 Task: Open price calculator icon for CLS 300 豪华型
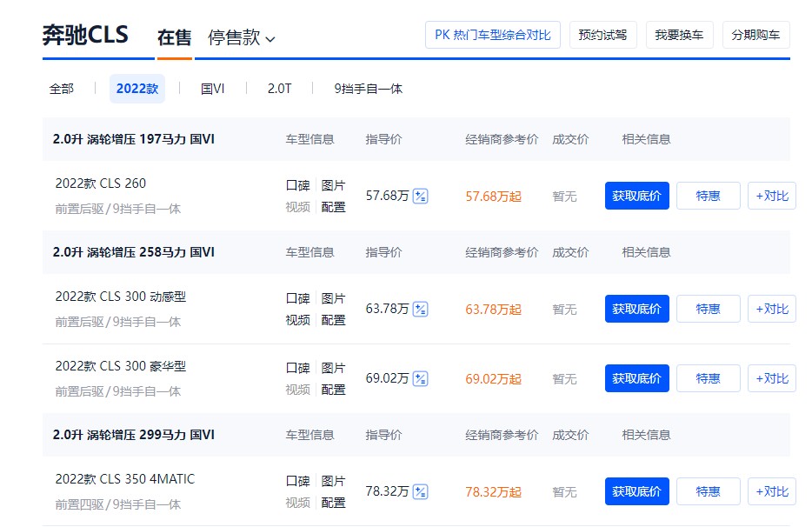pyautogui.click(x=420, y=379)
